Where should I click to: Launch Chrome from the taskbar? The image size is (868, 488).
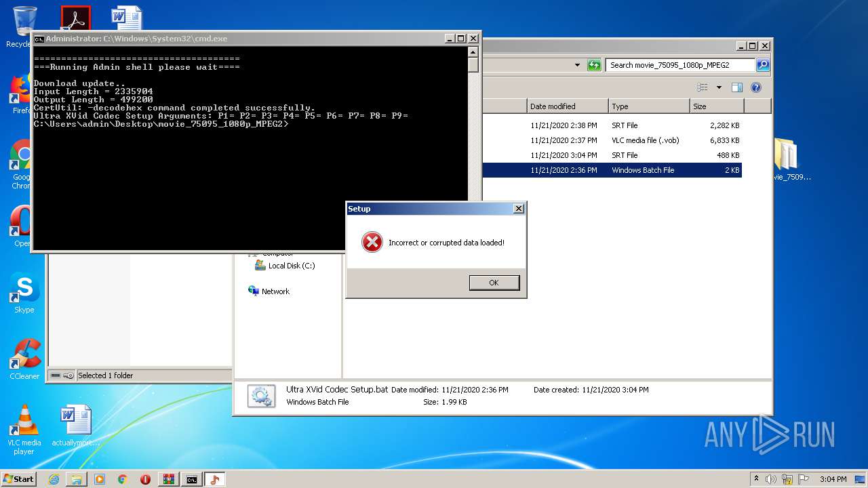pyautogui.click(x=123, y=479)
